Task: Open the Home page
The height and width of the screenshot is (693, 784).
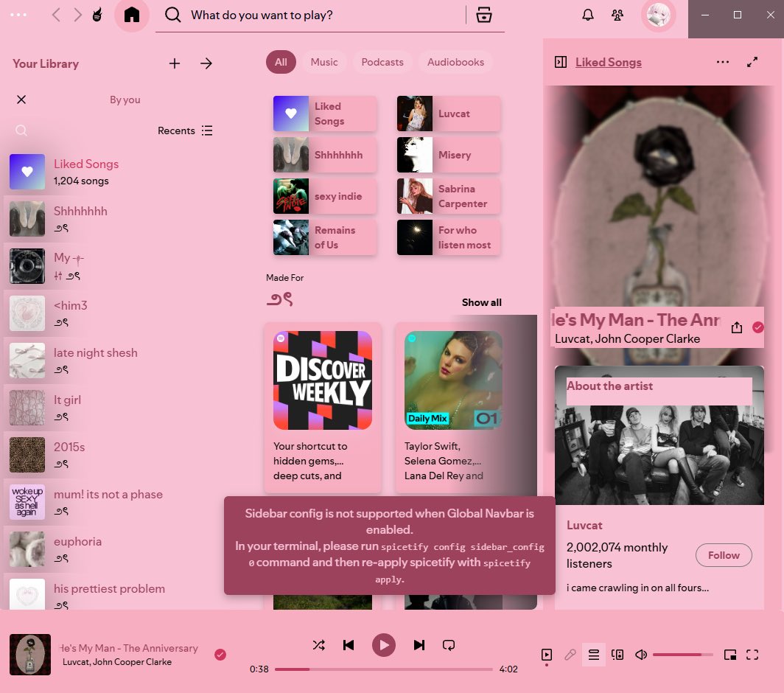Action: [x=131, y=14]
